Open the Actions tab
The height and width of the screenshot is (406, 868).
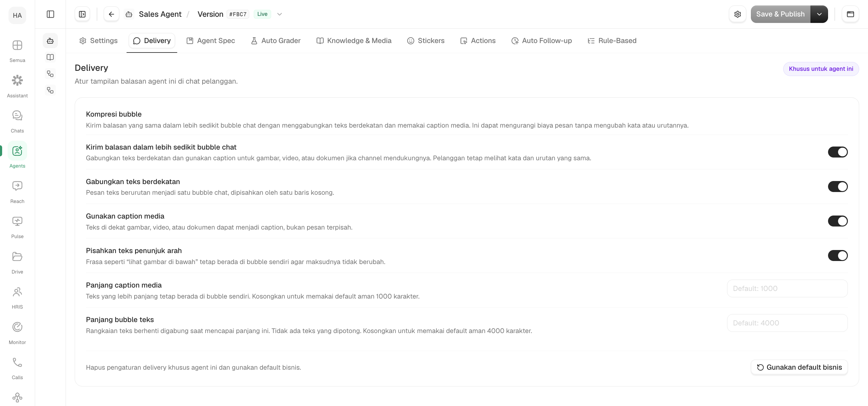(478, 41)
